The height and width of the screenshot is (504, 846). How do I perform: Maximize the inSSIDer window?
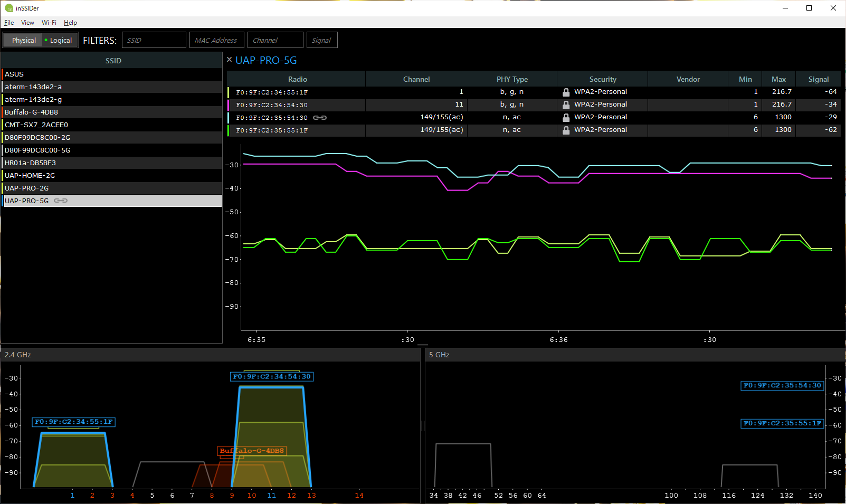809,8
